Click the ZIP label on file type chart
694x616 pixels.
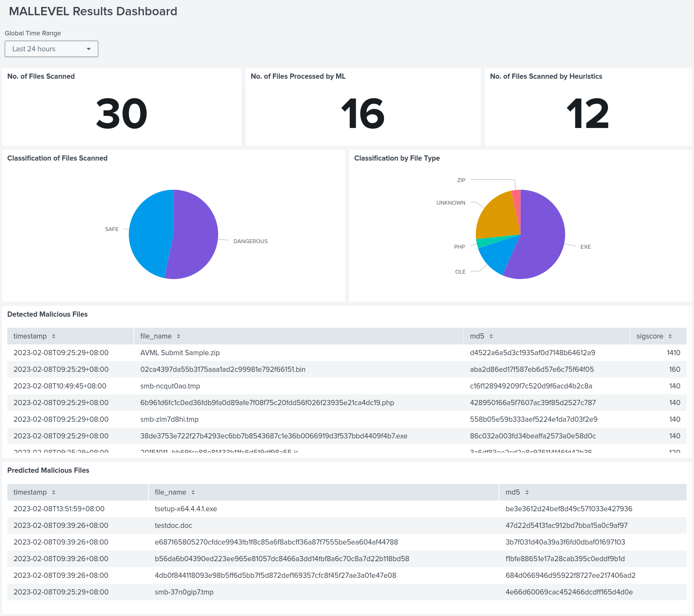tap(461, 180)
